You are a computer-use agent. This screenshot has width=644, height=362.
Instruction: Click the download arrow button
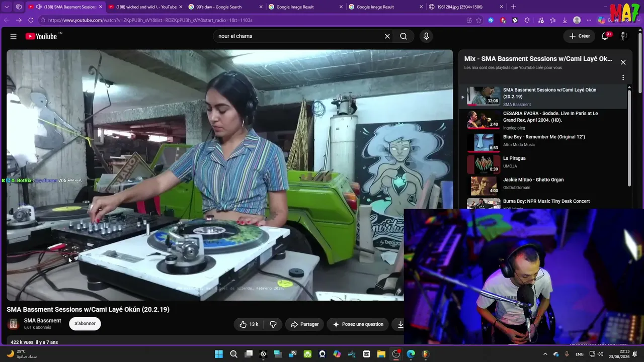point(400,324)
